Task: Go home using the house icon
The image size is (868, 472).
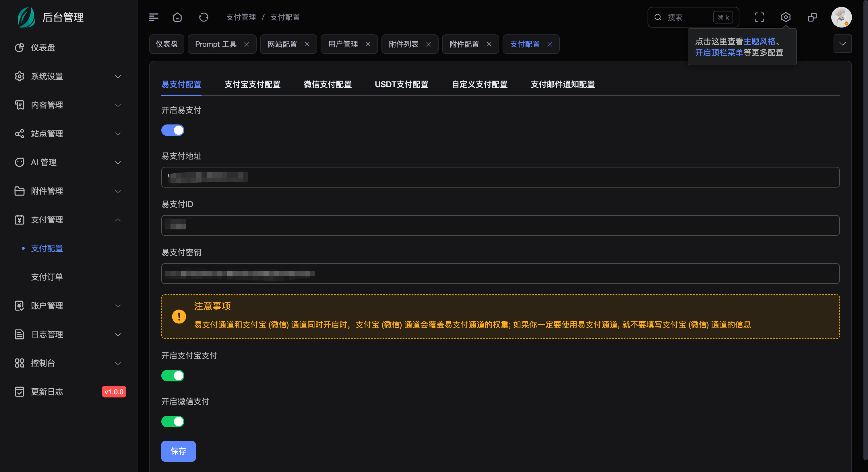Action: (x=177, y=17)
